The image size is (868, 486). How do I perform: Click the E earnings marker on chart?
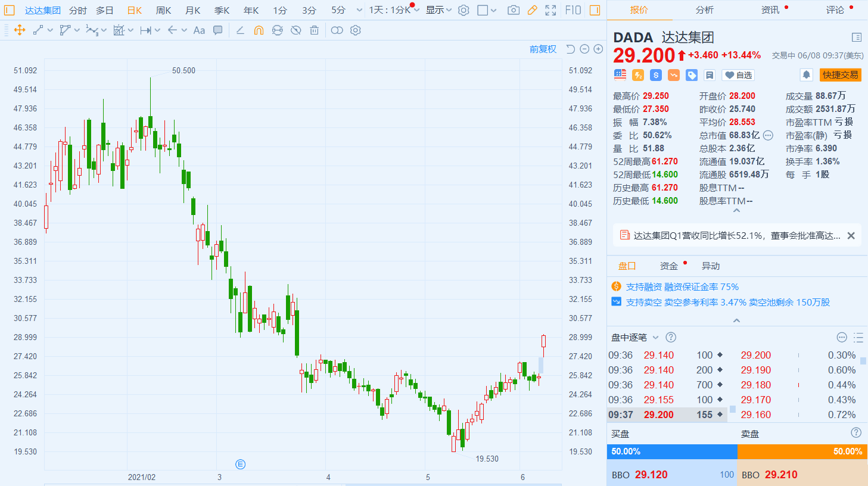240,464
